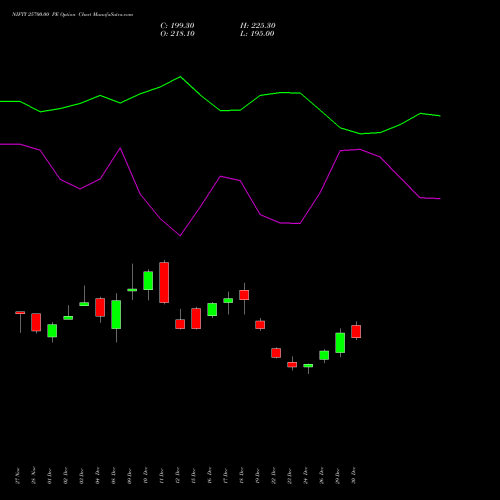This screenshot has width=500, height=500.
Task: Click the green candle for 10 Dec
Action: point(148,281)
